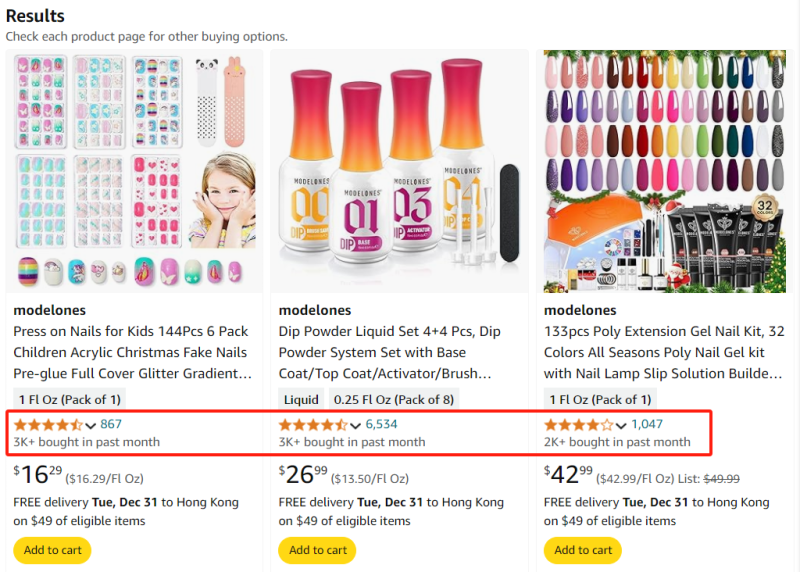
Task: Open the 6,534 reviews link
Action: coord(382,424)
